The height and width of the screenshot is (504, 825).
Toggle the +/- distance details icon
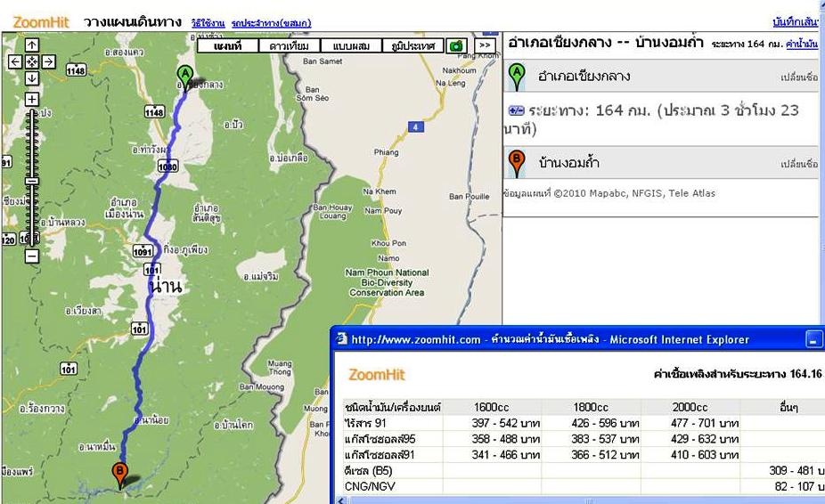click(516, 111)
